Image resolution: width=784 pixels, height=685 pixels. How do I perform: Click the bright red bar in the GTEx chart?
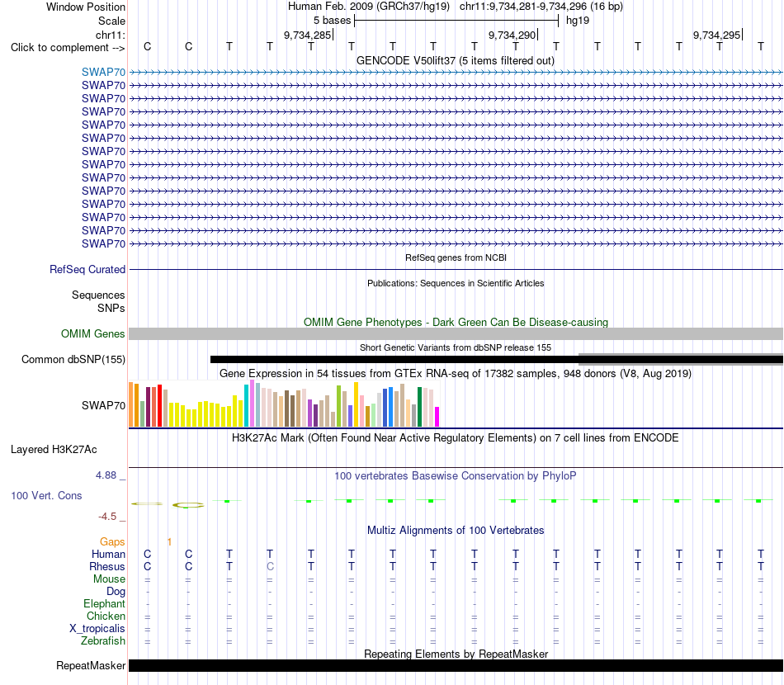(159, 405)
